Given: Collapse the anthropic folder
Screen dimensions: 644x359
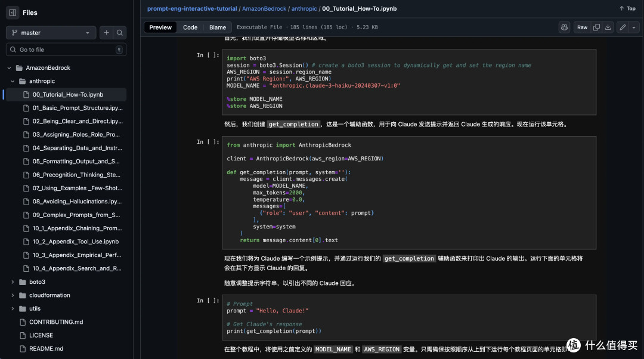Looking at the screenshot, I should click(x=13, y=81).
